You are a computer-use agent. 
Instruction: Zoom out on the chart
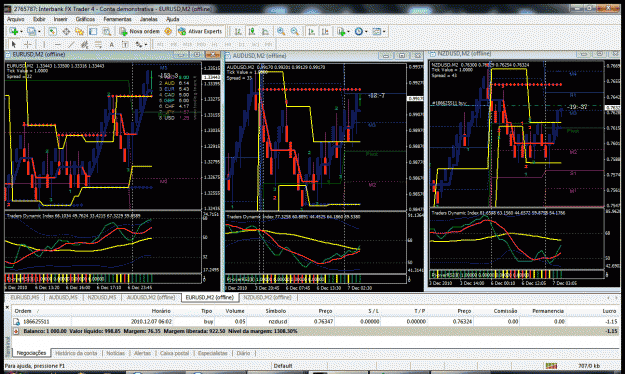[295, 31]
